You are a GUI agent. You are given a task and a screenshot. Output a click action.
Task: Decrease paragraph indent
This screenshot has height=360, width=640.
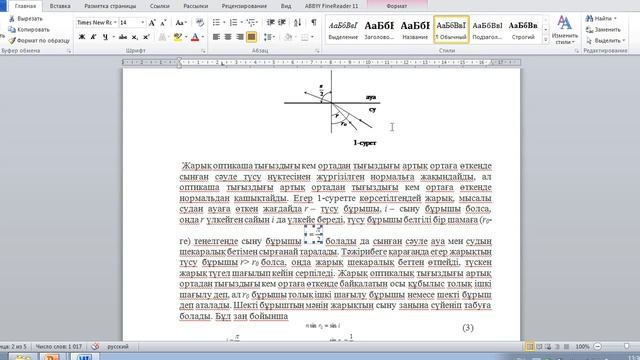pos(270,22)
